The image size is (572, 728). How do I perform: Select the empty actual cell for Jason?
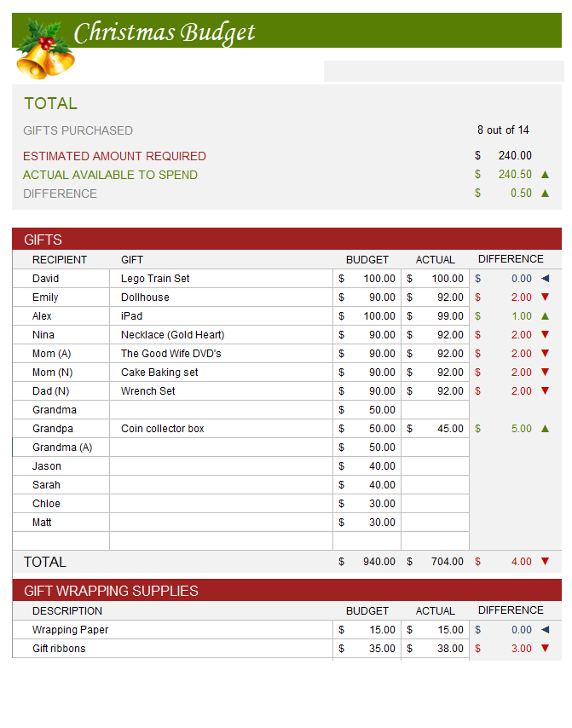click(435, 466)
